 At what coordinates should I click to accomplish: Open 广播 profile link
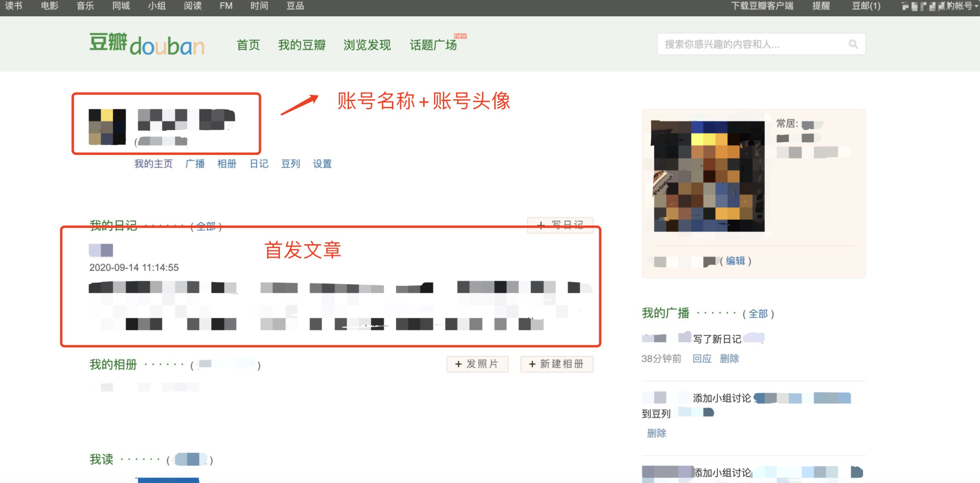[x=195, y=164]
